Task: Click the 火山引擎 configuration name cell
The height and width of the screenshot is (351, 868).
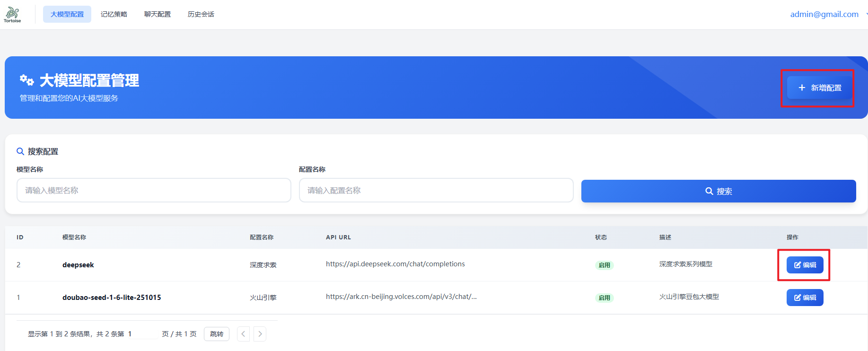Action: pyautogui.click(x=263, y=298)
